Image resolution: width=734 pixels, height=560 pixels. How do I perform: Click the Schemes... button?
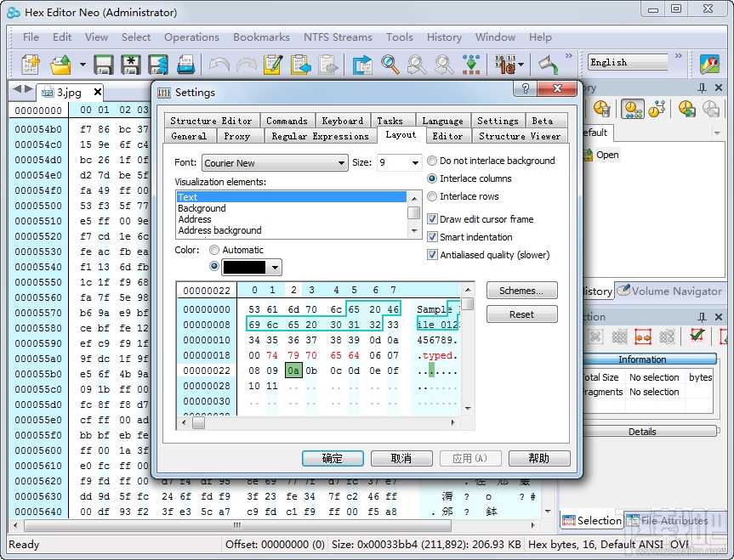[521, 291]
